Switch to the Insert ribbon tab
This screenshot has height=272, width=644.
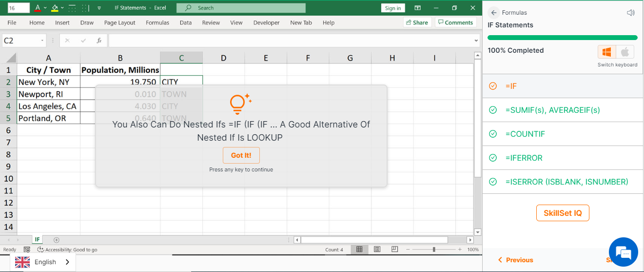(x=62, y=22)
